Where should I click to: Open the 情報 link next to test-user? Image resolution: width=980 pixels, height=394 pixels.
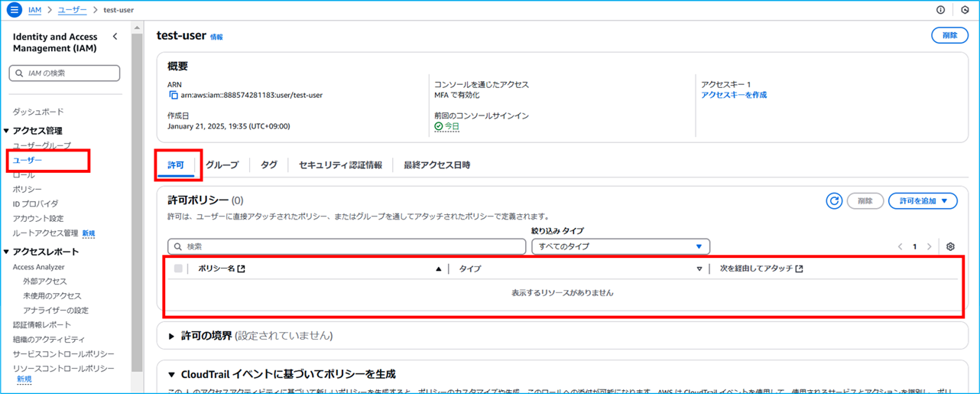click(x=216, y=37)
